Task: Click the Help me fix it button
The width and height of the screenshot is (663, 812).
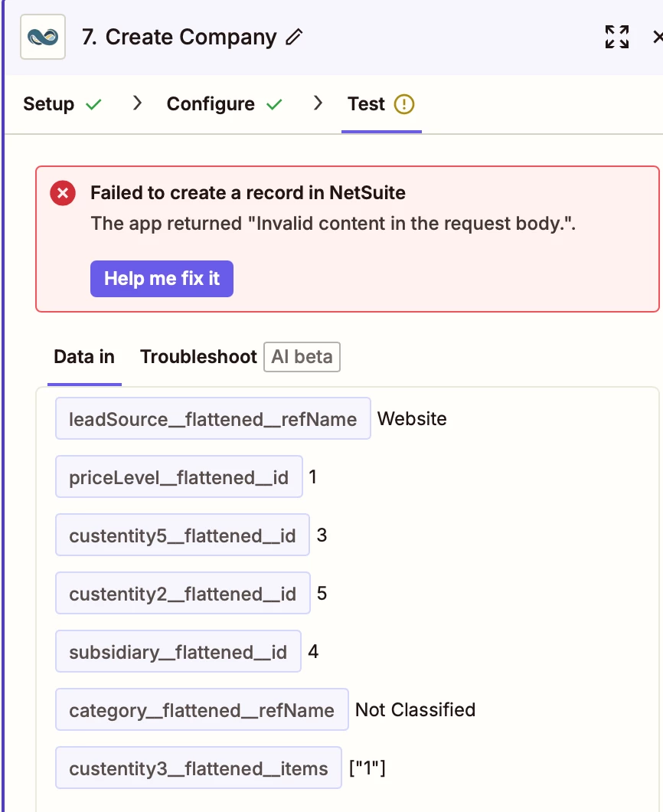Action: (162, 279)
